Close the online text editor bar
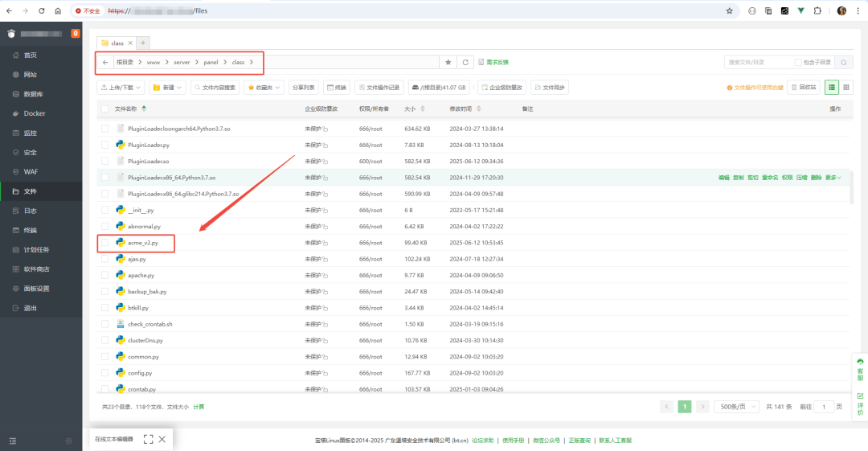The height and width of the screenshot is (451, 868). pyautogui.click(x=162, y=440)
